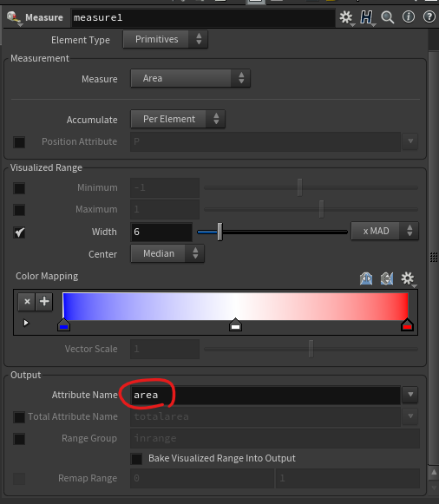Enable the Total Attribute Name checkbox
The width and height of the screenshot is (439, 504).
(19, 417)
